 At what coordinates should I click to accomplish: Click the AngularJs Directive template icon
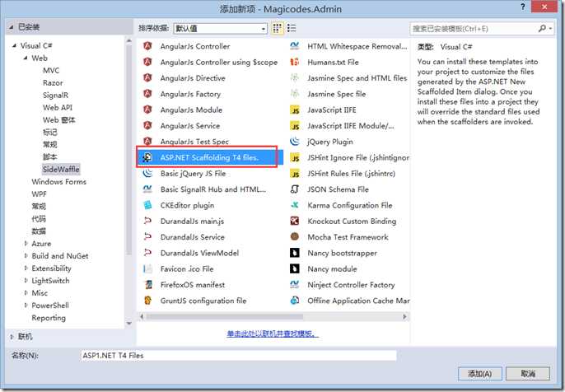[147, 77]
